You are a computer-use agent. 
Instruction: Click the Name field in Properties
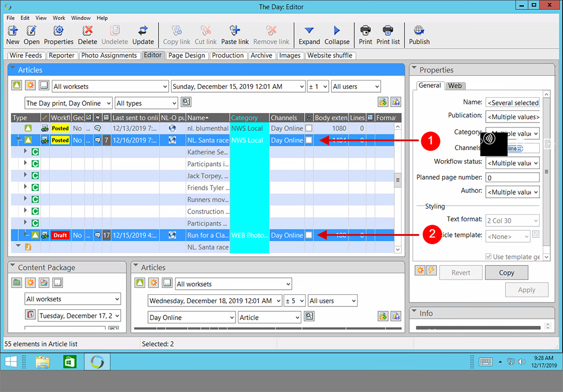pos(512,102)
